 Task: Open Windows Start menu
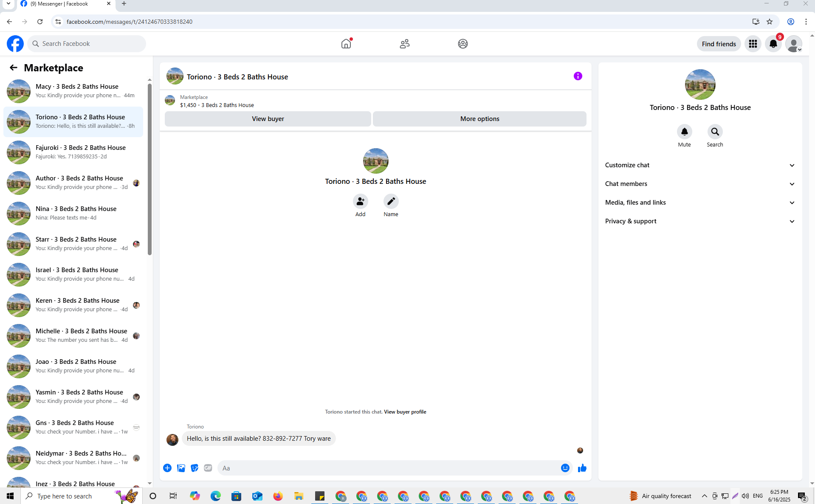pos(10,496)
